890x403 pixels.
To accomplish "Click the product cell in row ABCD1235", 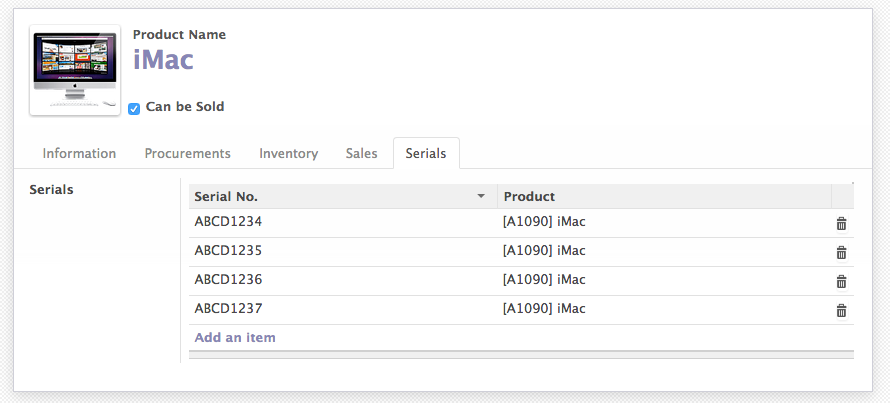I will (664, 251).
